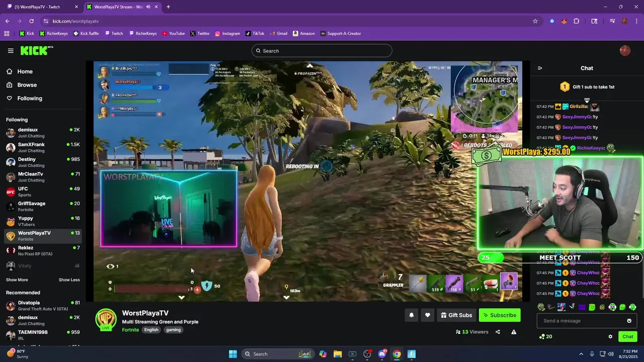Click into the Kick search field
Image resolution: width=644 pixels, height=362 pixels.
[321, 51]
